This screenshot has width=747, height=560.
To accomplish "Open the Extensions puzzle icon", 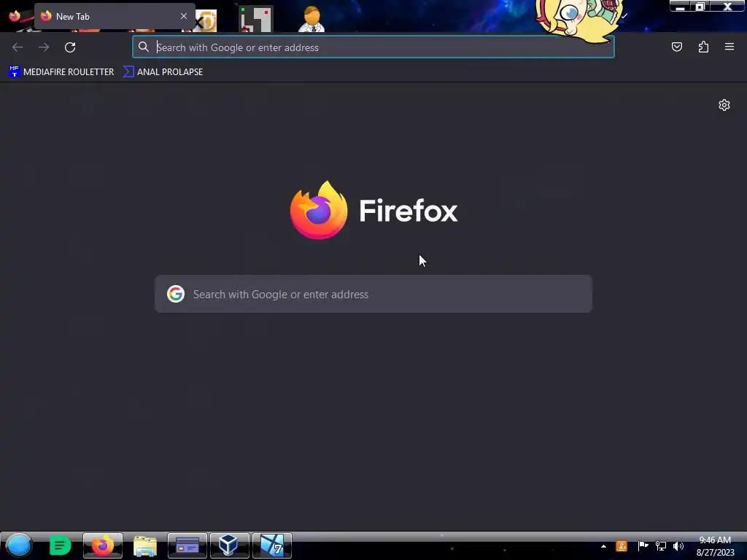I will click(703, 47).
